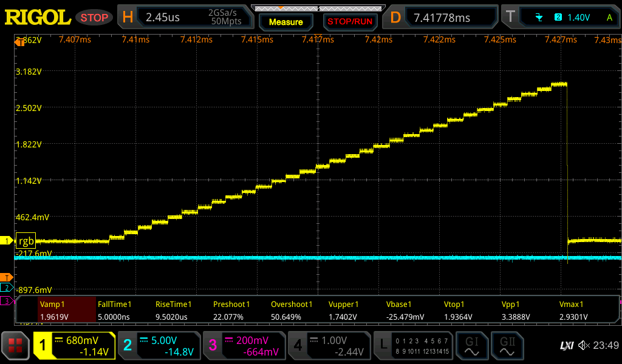Click the 9.5020us RiseTime1 value
Screen dimensions: 622x364
[171, 317]
